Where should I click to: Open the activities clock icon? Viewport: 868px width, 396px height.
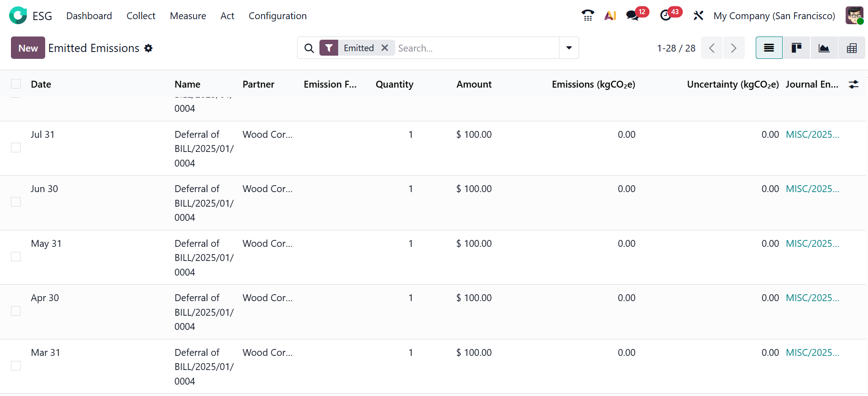(666, 16)
